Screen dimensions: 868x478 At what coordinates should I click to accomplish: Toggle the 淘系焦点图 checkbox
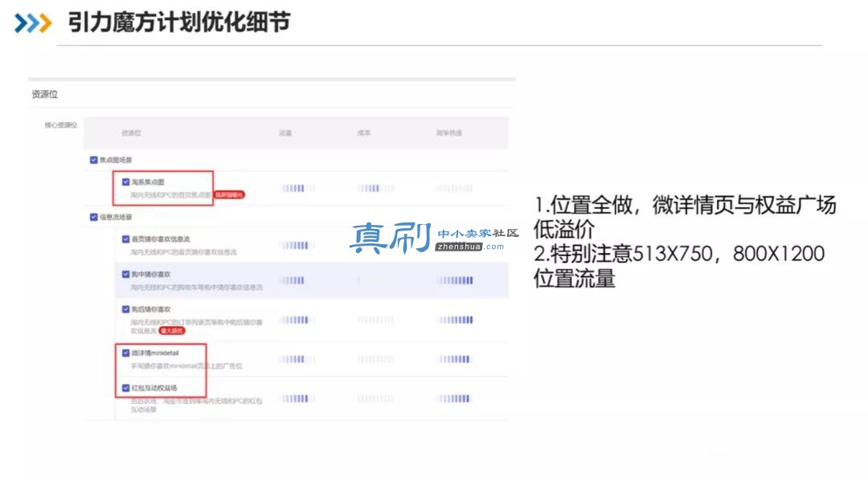pos(125,182)
